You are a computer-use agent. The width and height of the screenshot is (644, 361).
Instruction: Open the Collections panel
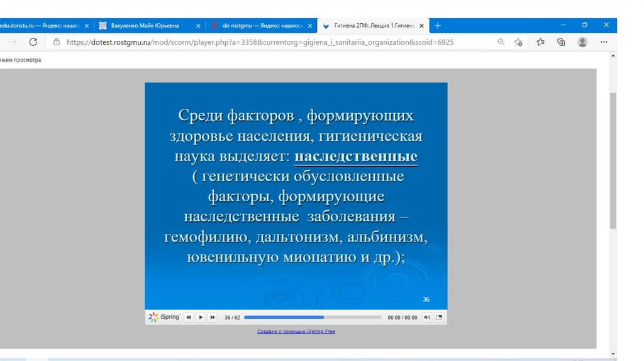coord(561,42)
